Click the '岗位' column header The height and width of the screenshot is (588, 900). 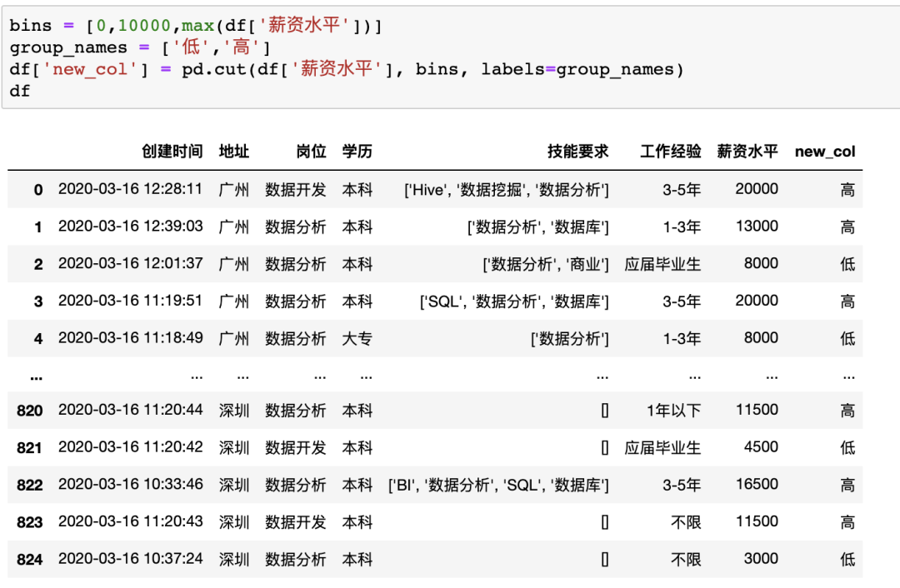coord(311,152)
